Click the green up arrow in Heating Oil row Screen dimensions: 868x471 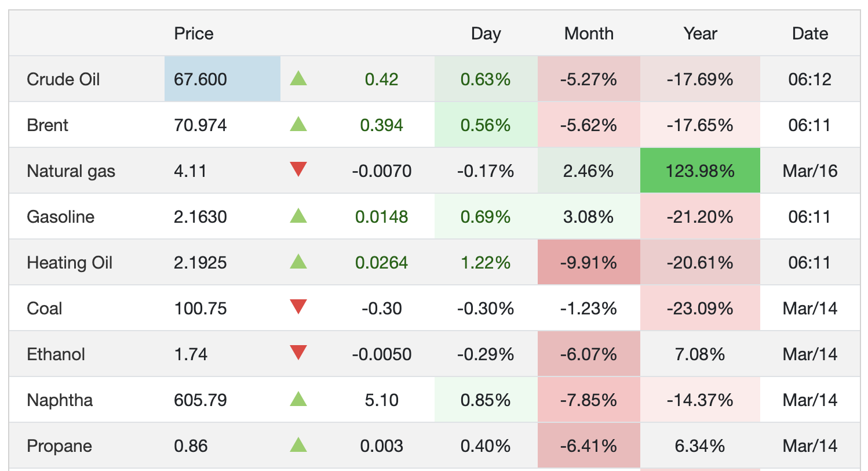(298, 262)
